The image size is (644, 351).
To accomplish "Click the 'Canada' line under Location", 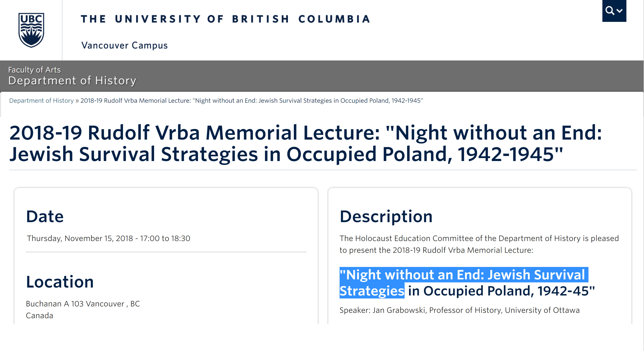I will point(39,316).
